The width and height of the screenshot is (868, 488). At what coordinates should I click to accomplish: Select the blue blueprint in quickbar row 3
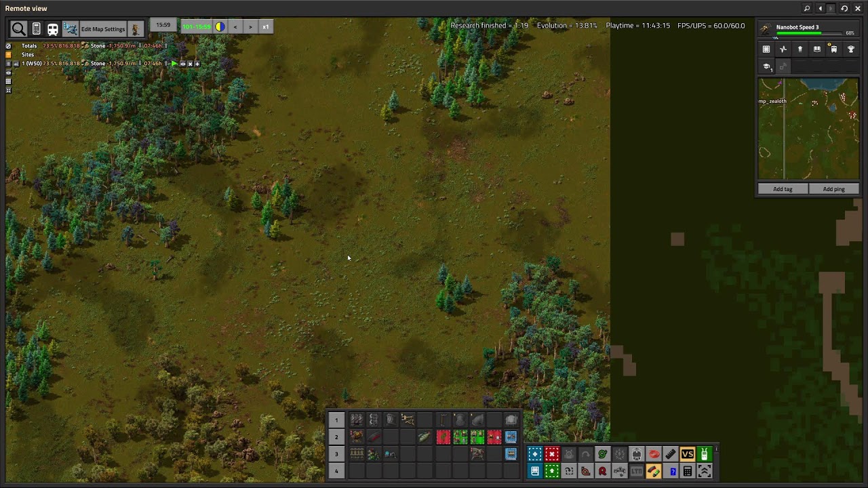[511, 454]
